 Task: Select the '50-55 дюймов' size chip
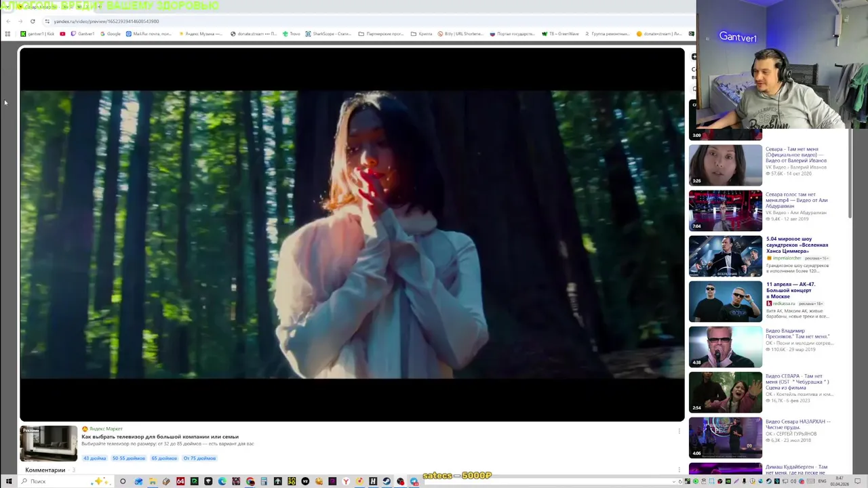[129, 458]
